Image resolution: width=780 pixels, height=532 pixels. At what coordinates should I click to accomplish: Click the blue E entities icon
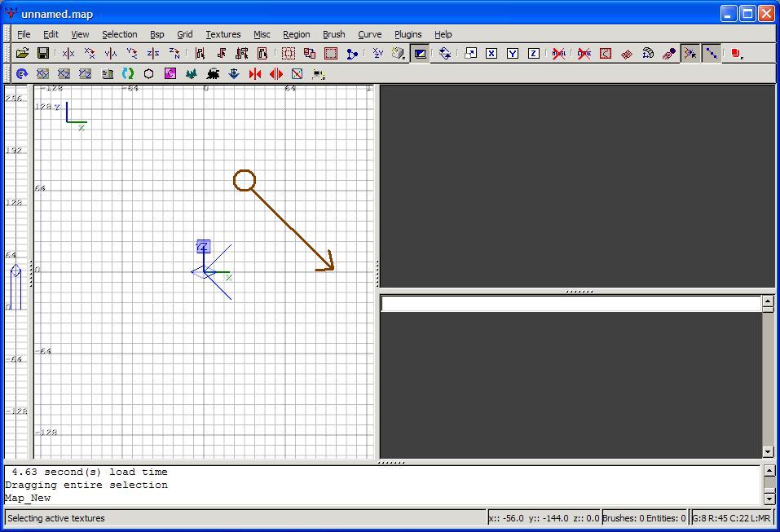[22, 73]
